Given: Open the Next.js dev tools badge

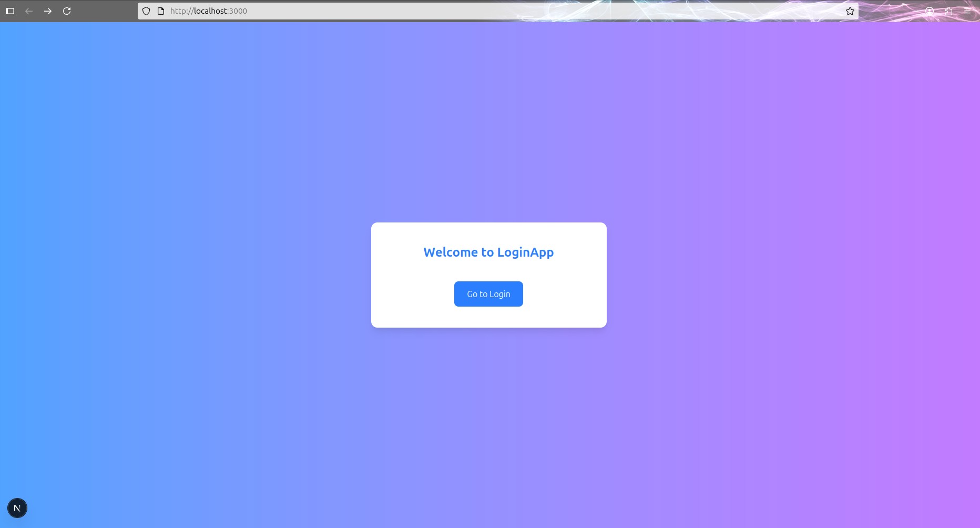Looking at the screenshot, I should pos(17,507).
